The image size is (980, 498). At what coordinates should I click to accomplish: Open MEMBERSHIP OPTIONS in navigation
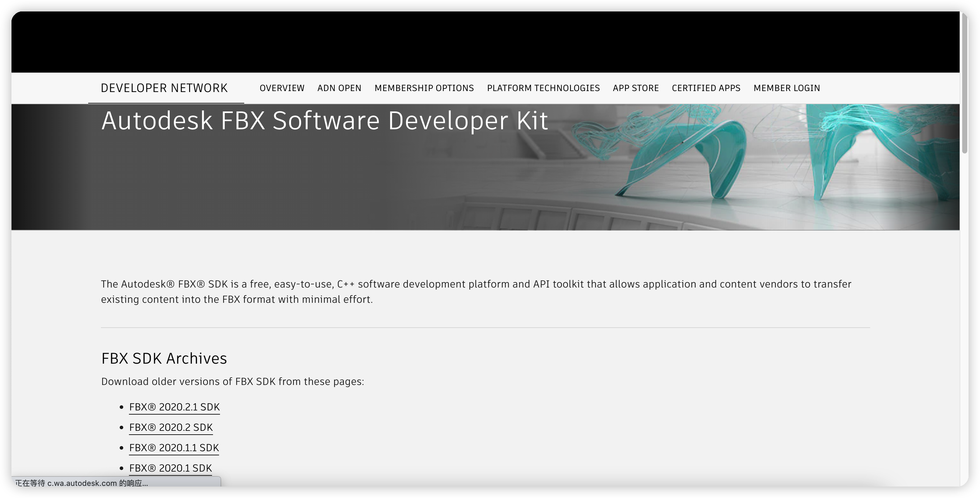pyautogui.click(x=424, y=88)
